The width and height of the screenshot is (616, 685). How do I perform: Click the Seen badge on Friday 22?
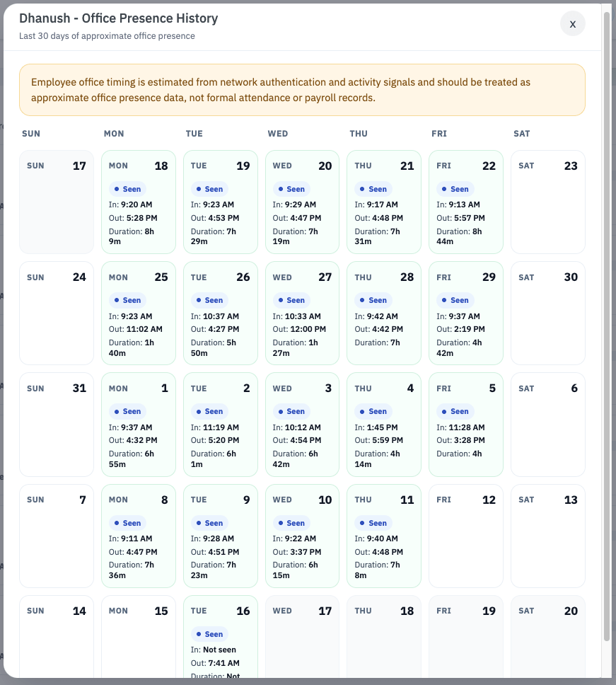coord(455,189)
